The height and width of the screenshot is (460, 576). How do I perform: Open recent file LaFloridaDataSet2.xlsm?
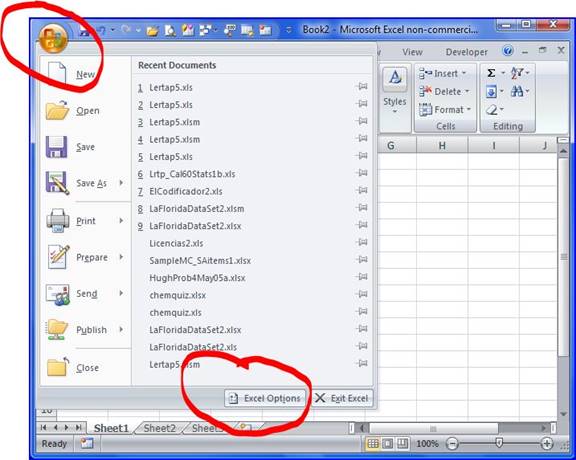click(x=197, y=209)
